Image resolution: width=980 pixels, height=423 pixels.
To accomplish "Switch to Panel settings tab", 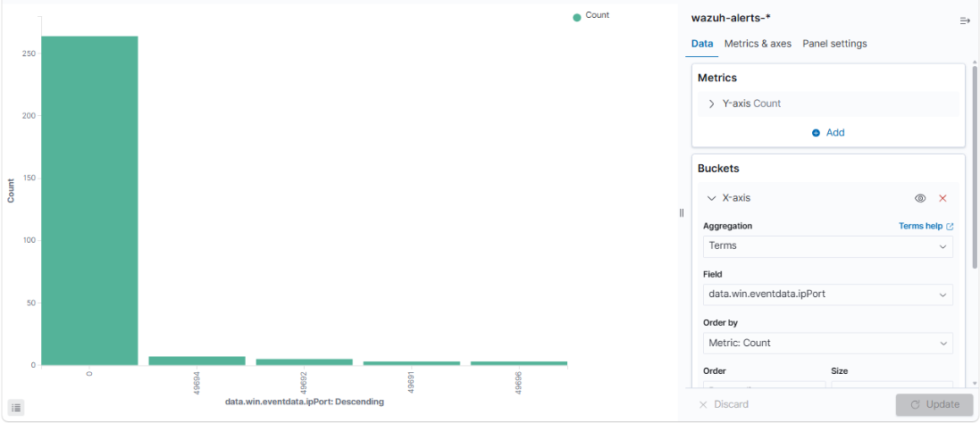I will coord(834,44).
